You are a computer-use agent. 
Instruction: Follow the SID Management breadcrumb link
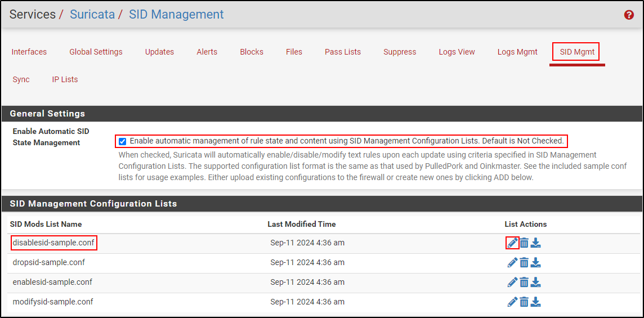[177, 15]
